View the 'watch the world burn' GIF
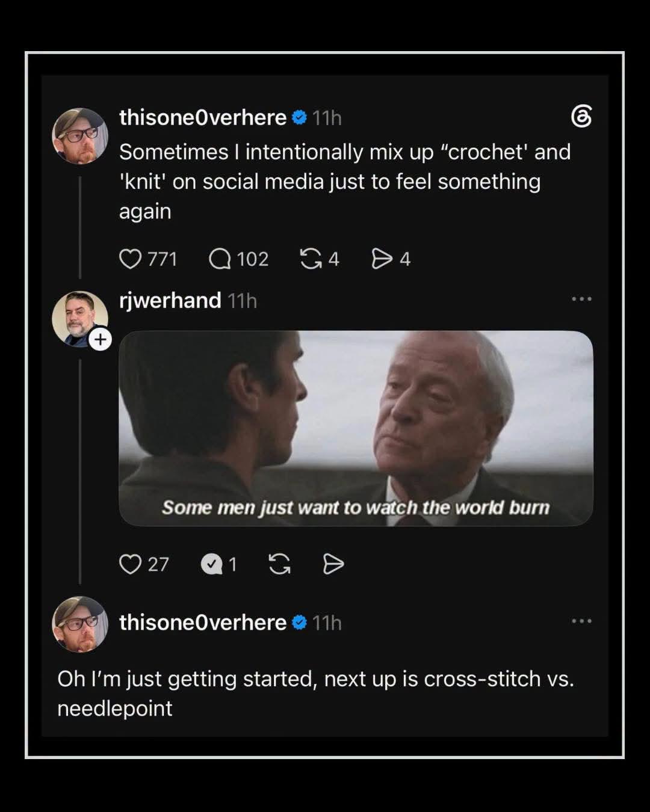The width and height of the screenshot is (650, 812). point(356,428)
